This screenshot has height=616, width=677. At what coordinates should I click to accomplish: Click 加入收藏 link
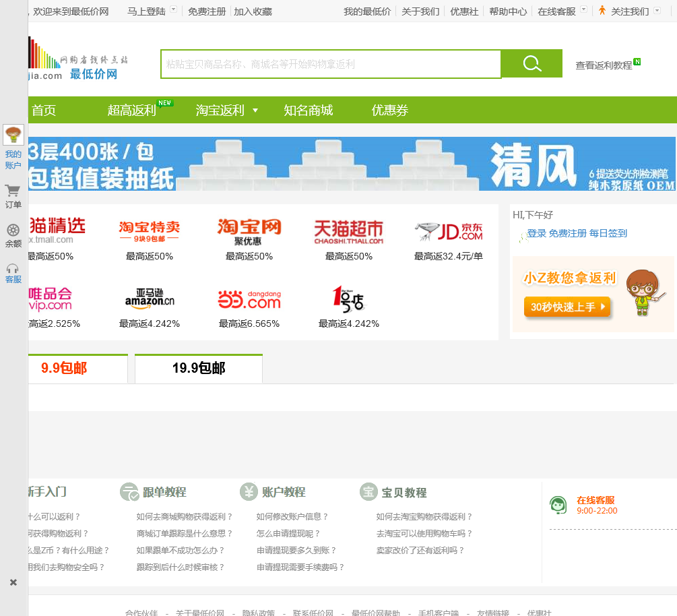(x=253, y=11)
